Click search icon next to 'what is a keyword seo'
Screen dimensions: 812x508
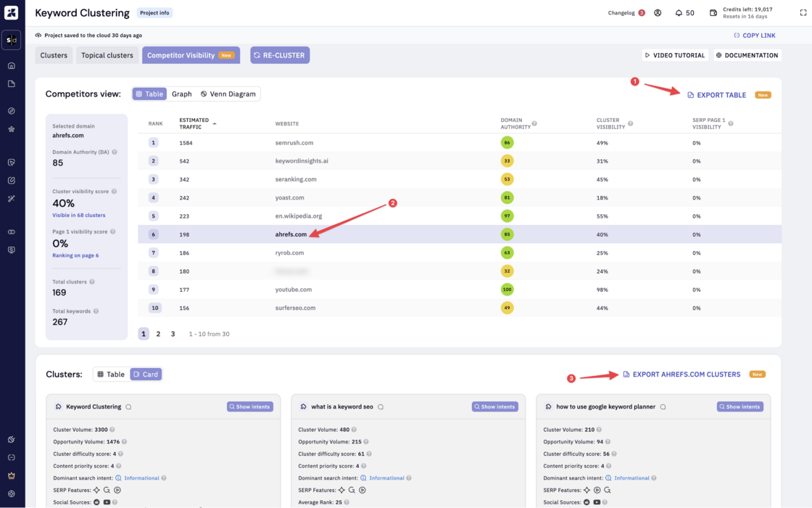(381, 407)
